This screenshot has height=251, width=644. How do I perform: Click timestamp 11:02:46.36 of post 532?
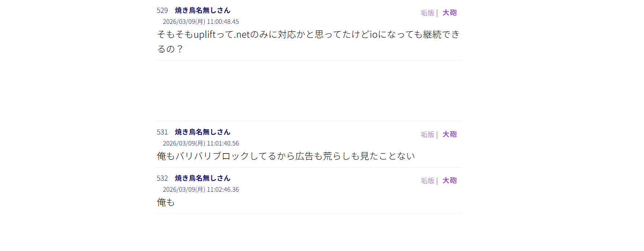[223, 190]
